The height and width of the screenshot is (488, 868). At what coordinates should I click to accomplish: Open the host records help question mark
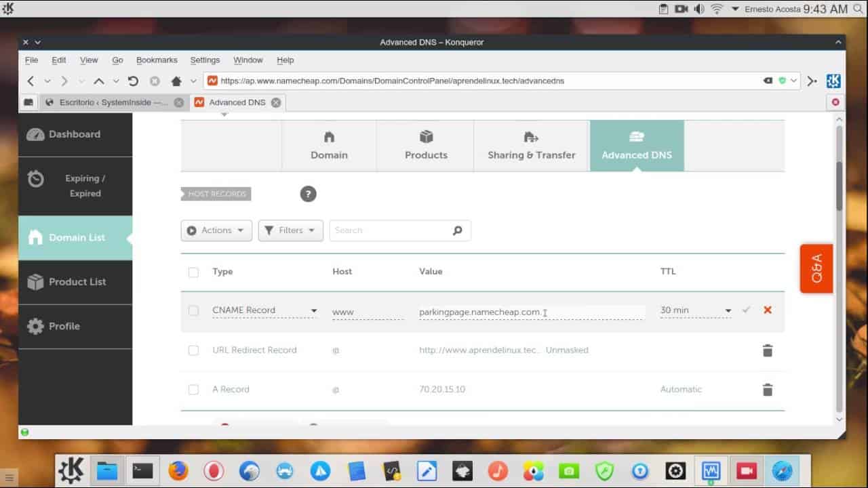click(x=308, y=194)
